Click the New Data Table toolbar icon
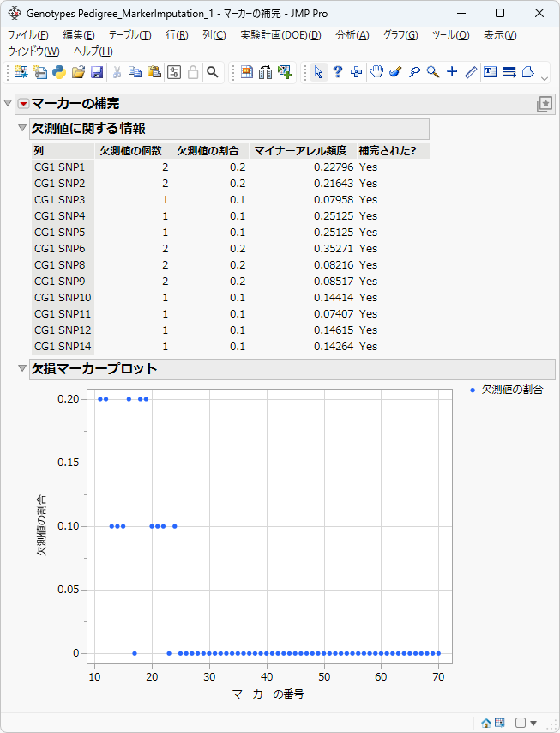This screenshot has width=560, height=733. (x=21, y=72)
